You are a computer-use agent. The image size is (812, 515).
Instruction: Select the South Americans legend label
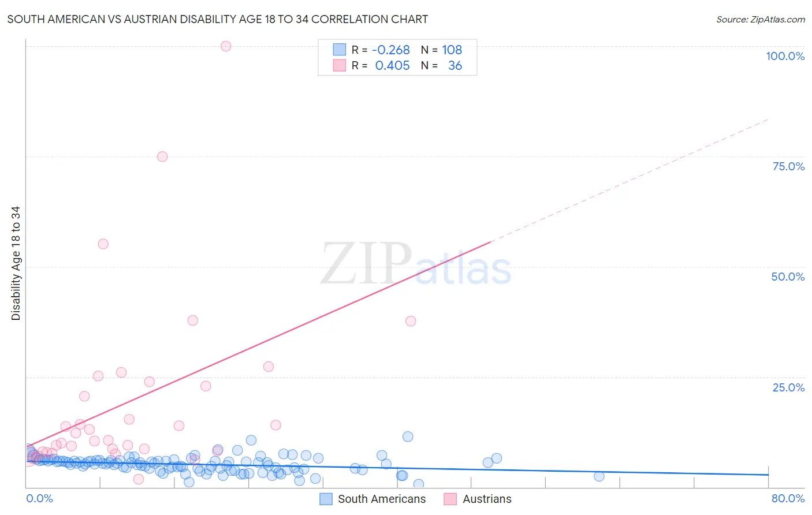(x=382, y=499)
